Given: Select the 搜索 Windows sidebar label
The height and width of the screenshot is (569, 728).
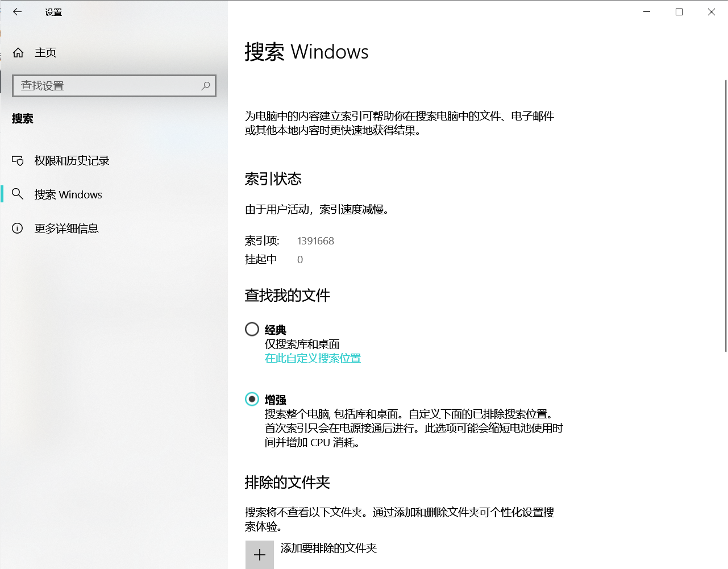Looking at the screenshot, I should (x=68, y=194).
